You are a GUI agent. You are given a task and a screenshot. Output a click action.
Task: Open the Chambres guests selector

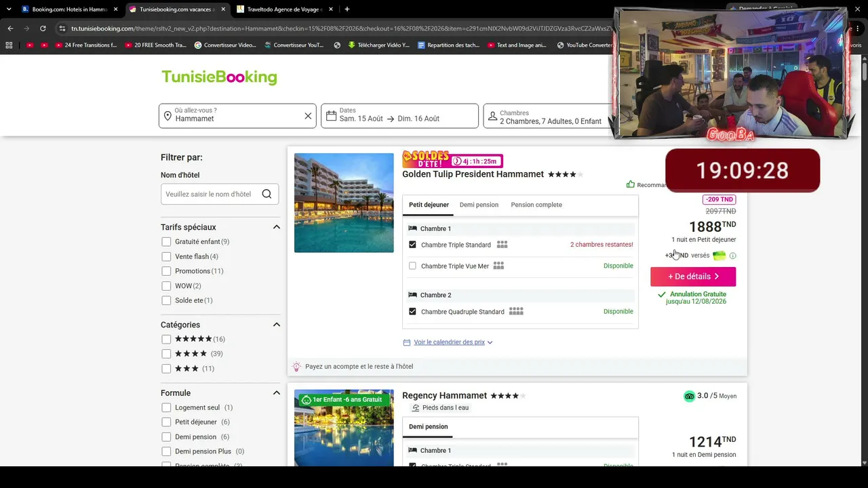point(549,116)
